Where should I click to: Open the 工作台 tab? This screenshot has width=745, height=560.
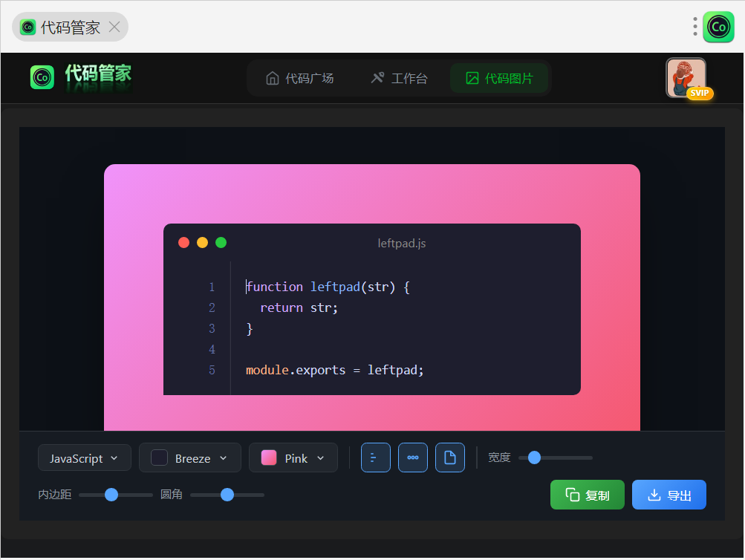coord(400,78)
